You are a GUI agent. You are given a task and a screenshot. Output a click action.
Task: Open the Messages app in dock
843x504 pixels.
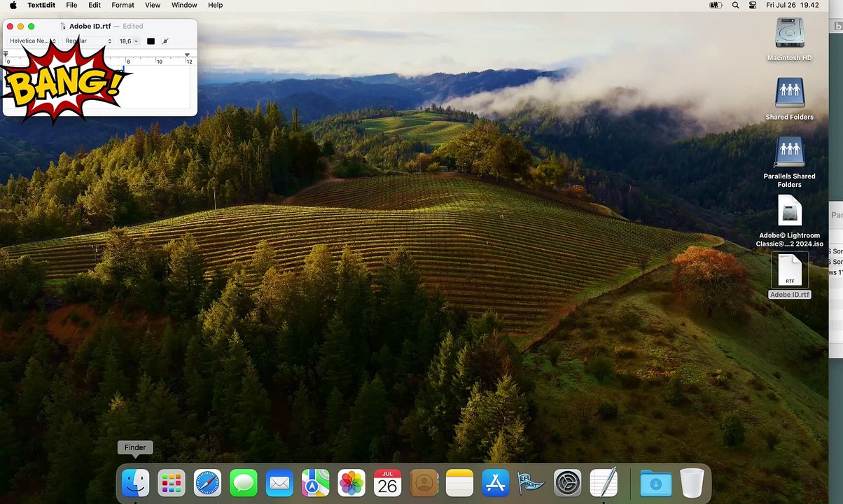pyautogui.click(x=244, y=483)
